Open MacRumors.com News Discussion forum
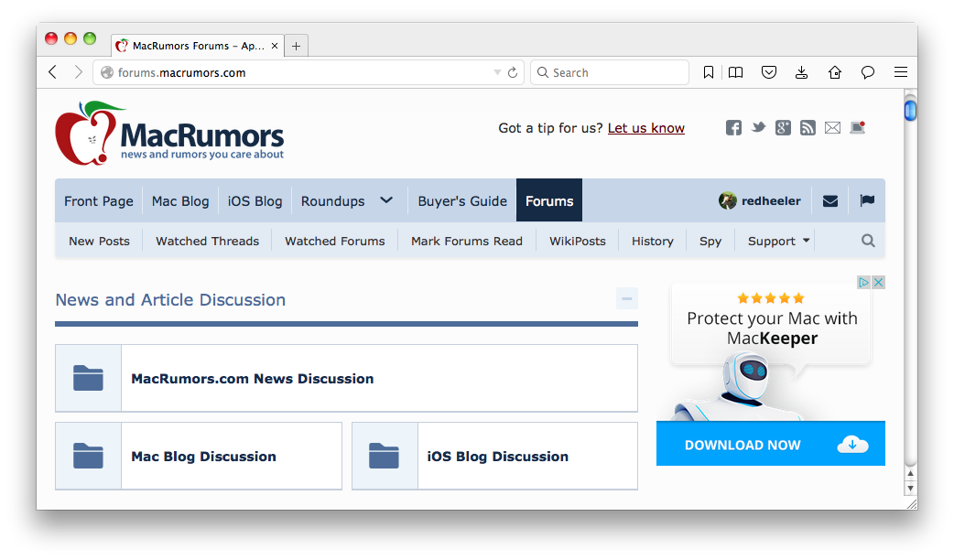954x560 pixels. coord(253,378)
